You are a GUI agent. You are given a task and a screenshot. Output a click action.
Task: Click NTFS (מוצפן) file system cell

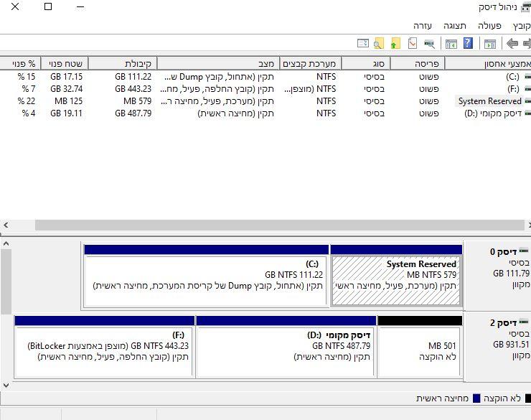(x=310, y=89)
